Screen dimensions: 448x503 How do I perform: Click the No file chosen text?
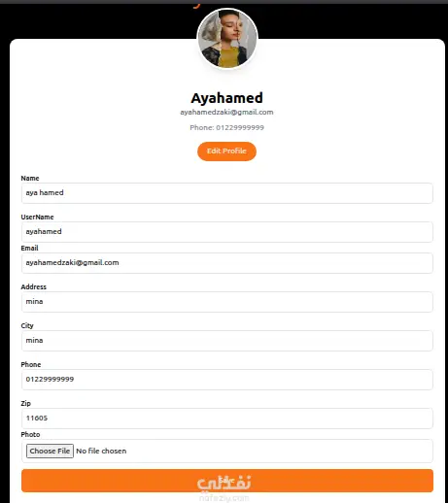coord(101,451)
